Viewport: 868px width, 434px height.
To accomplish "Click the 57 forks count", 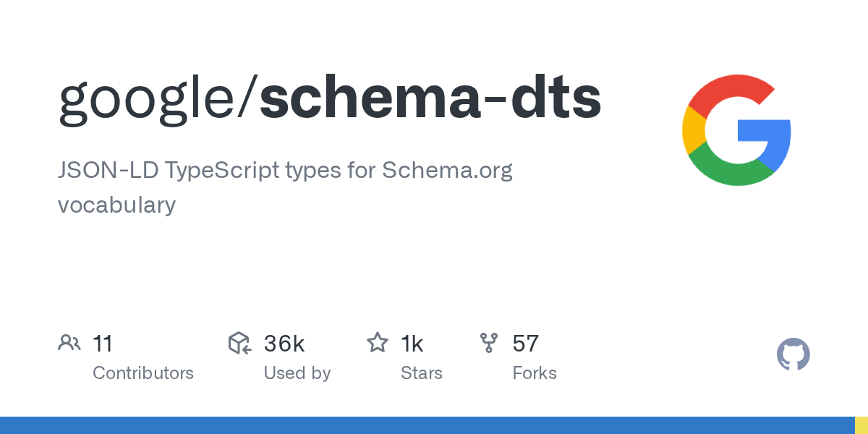I will [x=526, y=344].
